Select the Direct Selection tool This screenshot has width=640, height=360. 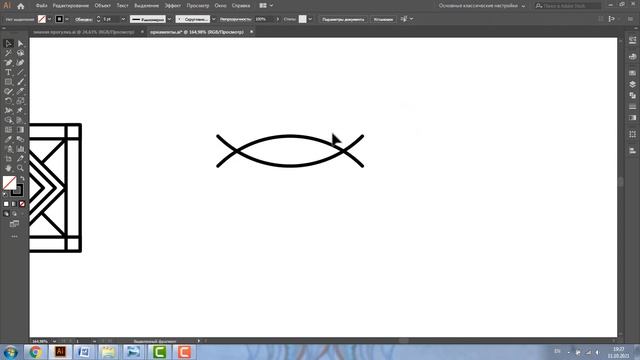tap(20, 43)
